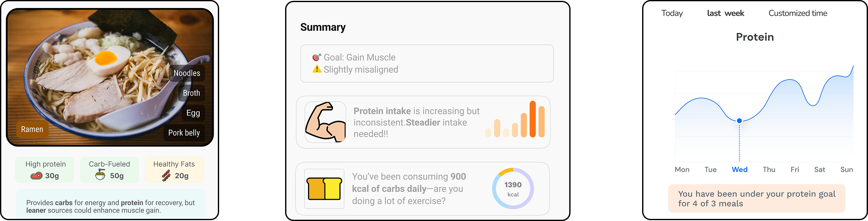Select the Egg ingredient label
Viewport: 868px width, 221px height.
(x=193, y=113)
